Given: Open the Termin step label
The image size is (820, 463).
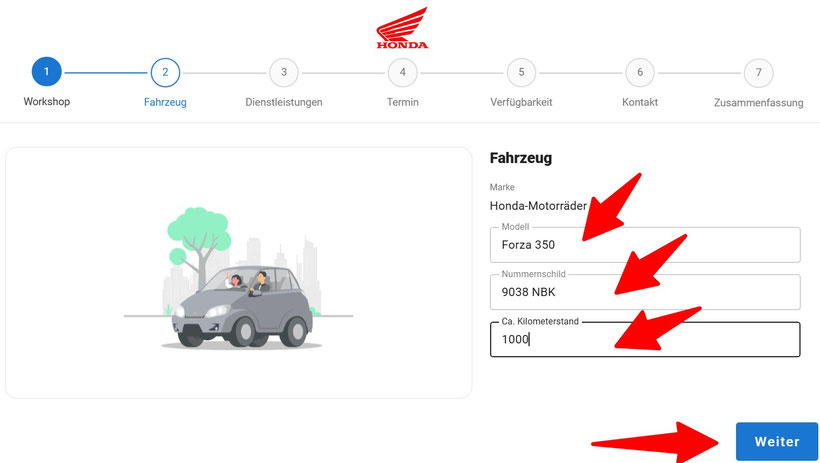Looking at the screenshot, I should (x=403, y=102).
